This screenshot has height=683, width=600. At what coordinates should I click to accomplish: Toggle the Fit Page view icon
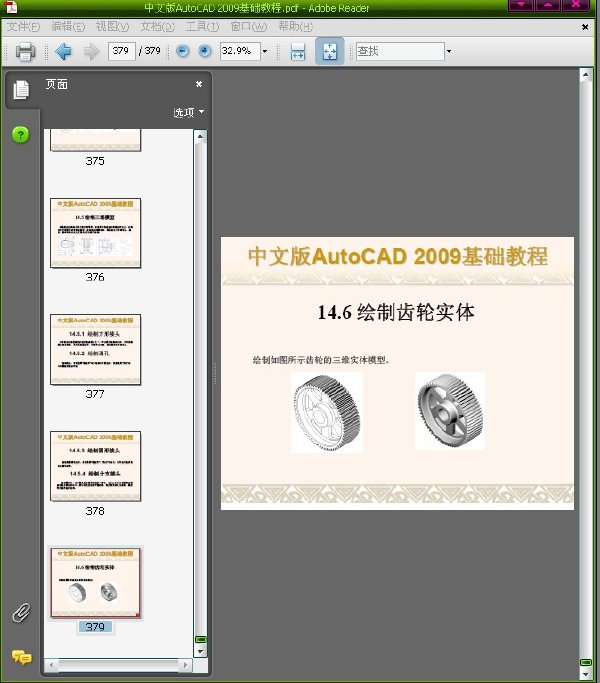click(330, 51)
